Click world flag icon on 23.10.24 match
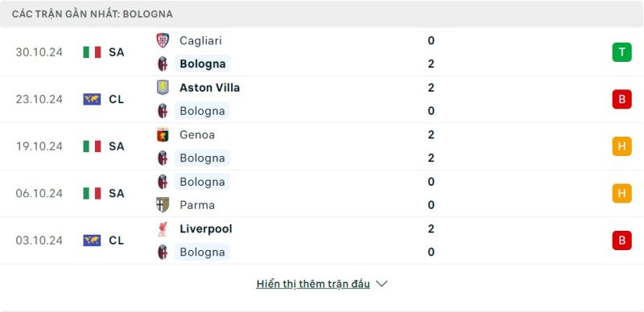This screenshot has height=312, width=644. (x=92, y=100)
